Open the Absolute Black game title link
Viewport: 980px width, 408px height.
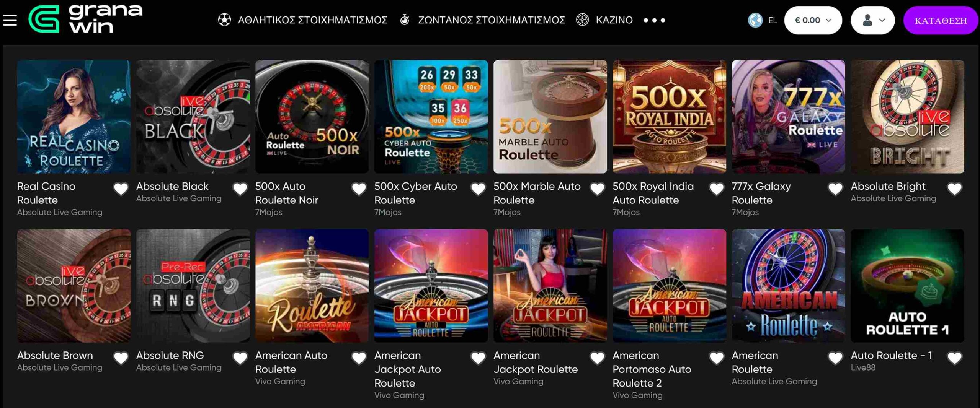coord(172,186)
